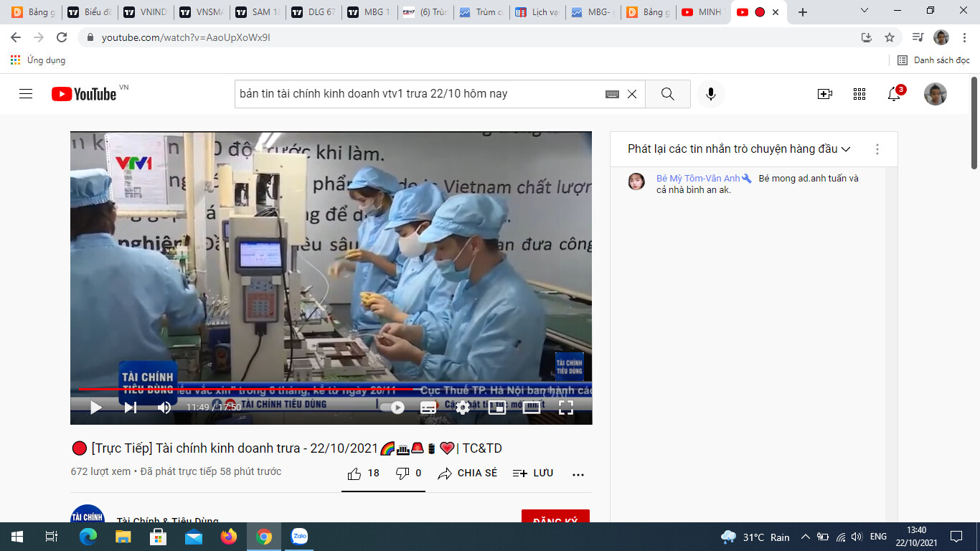This screenshot has height=551, width=980.
Task: Open the YouTube apps grid
Action: tap(859, 94)
